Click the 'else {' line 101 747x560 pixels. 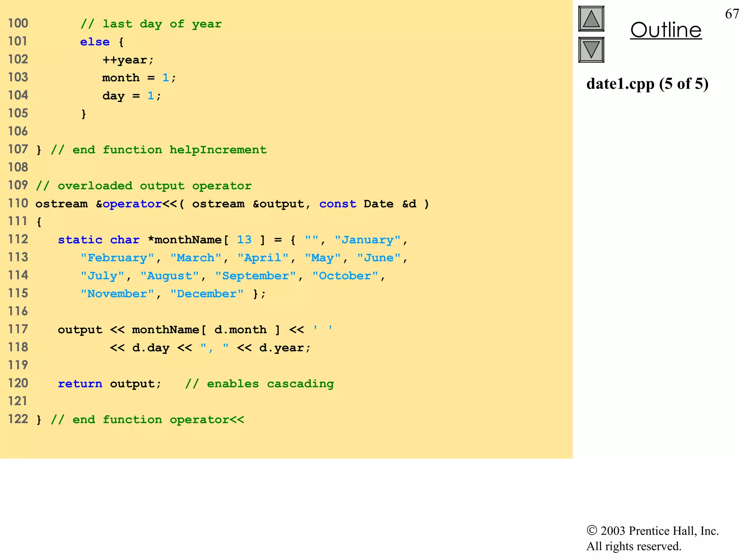pos(102,42)
